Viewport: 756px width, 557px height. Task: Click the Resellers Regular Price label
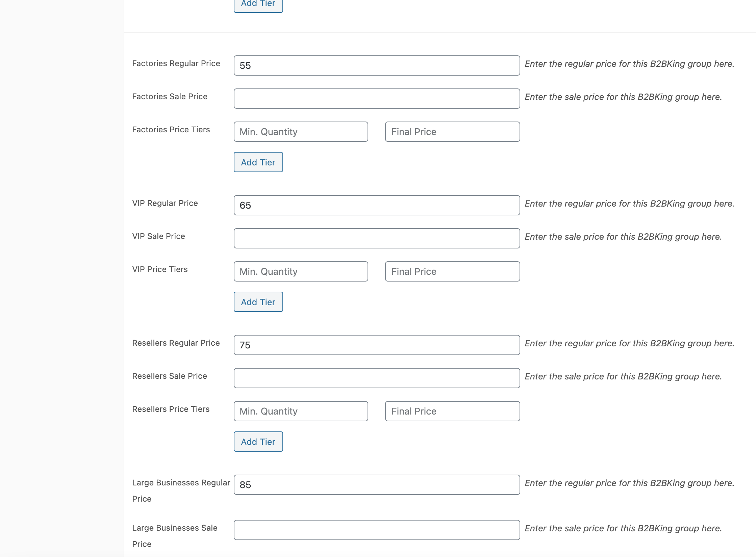(176, 343)
